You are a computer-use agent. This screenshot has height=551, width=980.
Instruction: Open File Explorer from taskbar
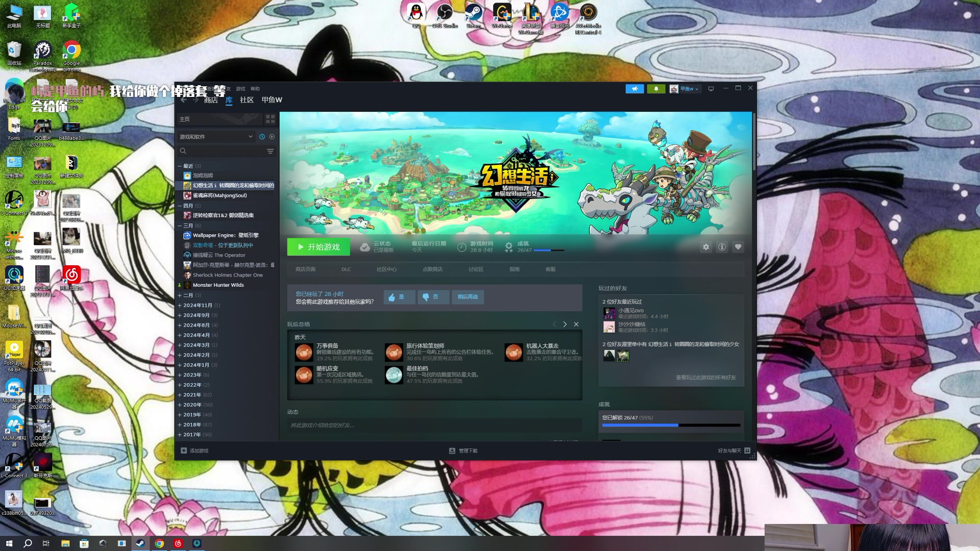[65, 543]
